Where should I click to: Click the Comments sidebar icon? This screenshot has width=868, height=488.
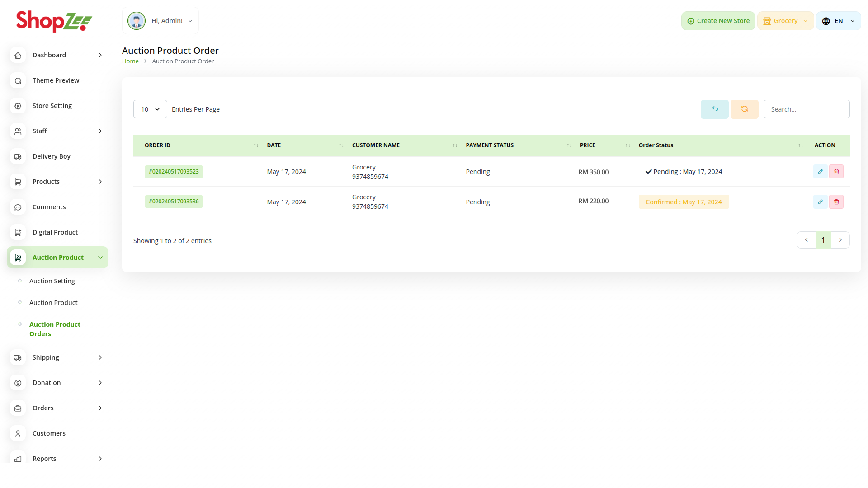(18, 207)
